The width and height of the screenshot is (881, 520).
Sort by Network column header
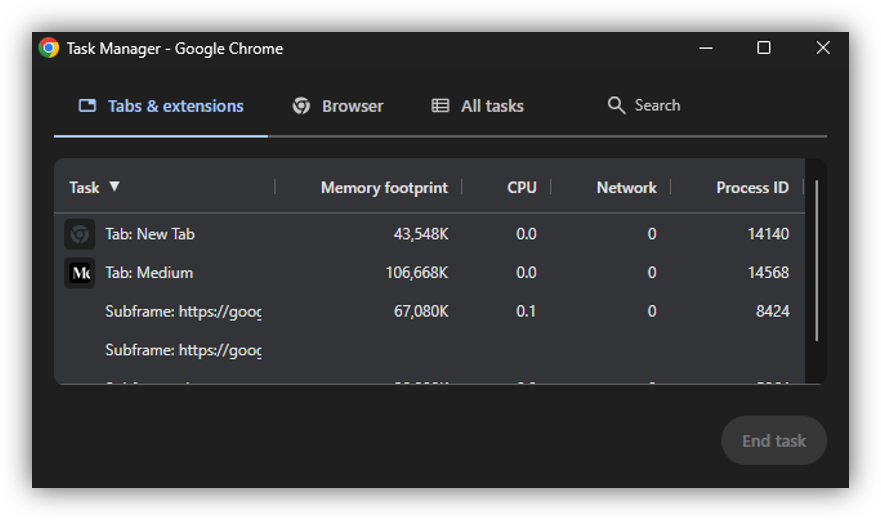[626, 188]
